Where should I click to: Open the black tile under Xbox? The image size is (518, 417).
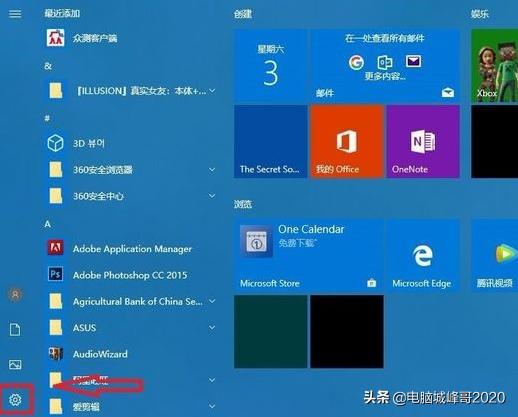tap(494, 141)
